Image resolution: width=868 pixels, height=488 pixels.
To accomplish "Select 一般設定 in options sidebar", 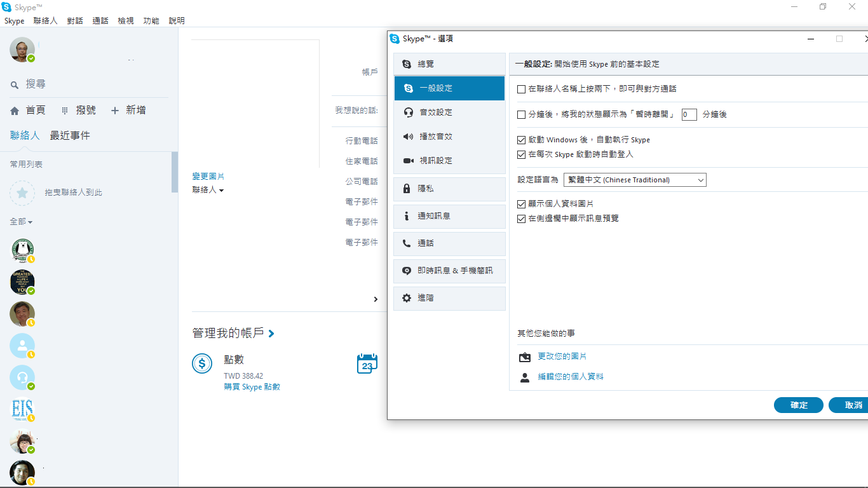I will pyautogui.click(x=449, y=88).
